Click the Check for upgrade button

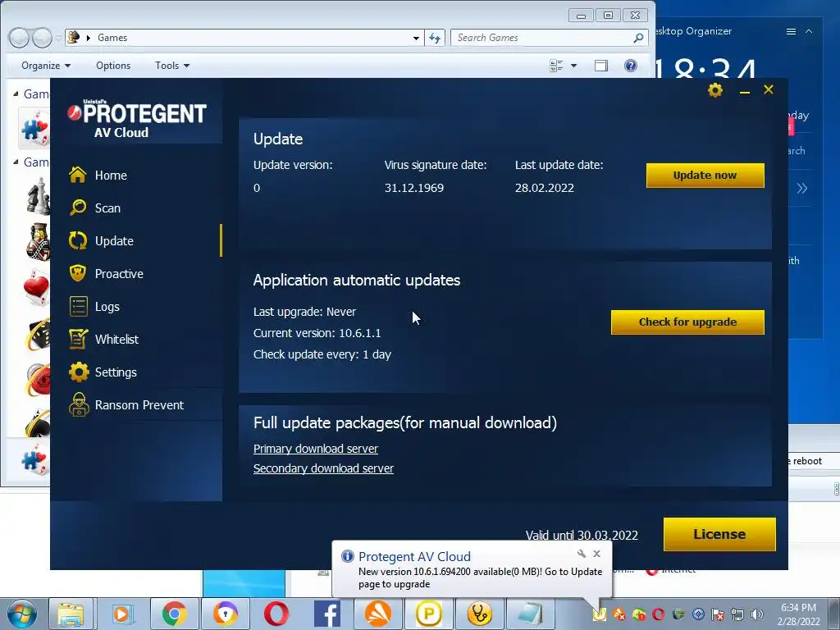[687, 322]
